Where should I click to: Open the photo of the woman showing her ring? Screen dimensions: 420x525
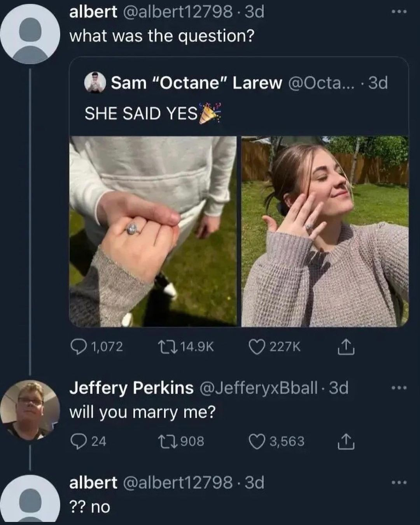[325, 231]
